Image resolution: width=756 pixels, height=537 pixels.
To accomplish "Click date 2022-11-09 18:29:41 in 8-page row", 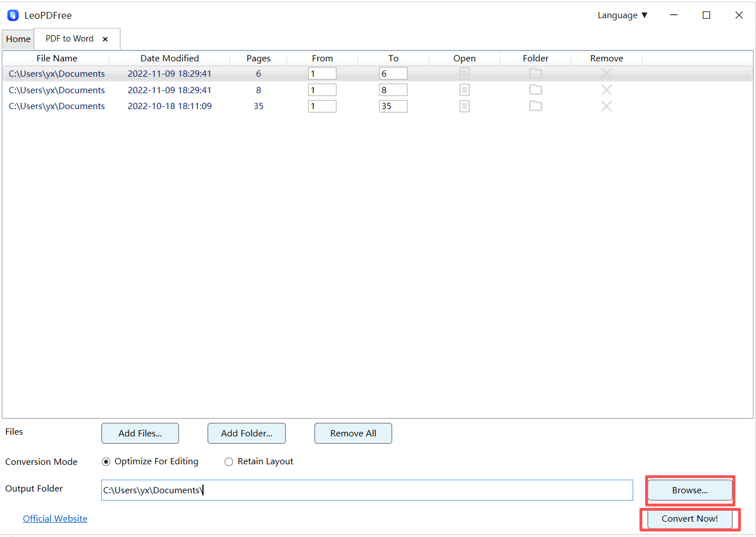I will (169, 90).
